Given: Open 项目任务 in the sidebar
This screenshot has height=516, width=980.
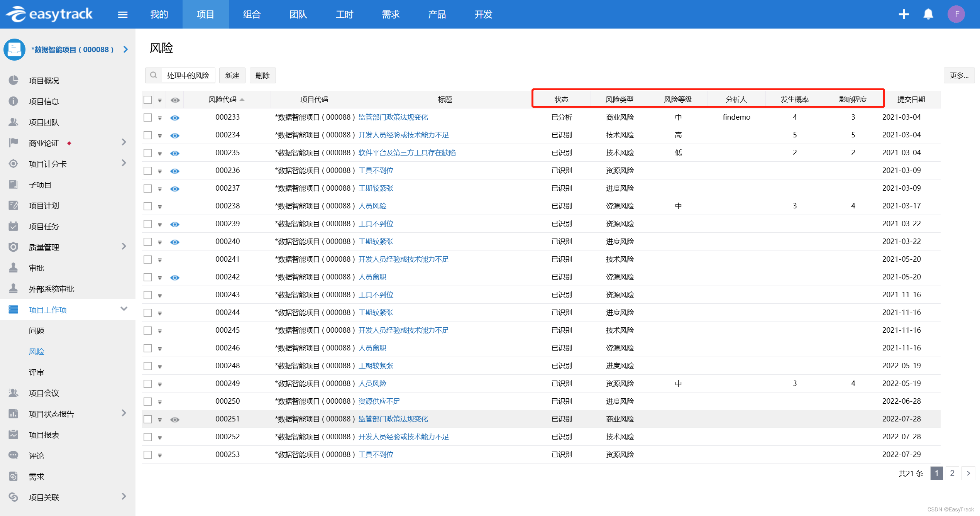Looking at the screenshot, I should 44,227.
